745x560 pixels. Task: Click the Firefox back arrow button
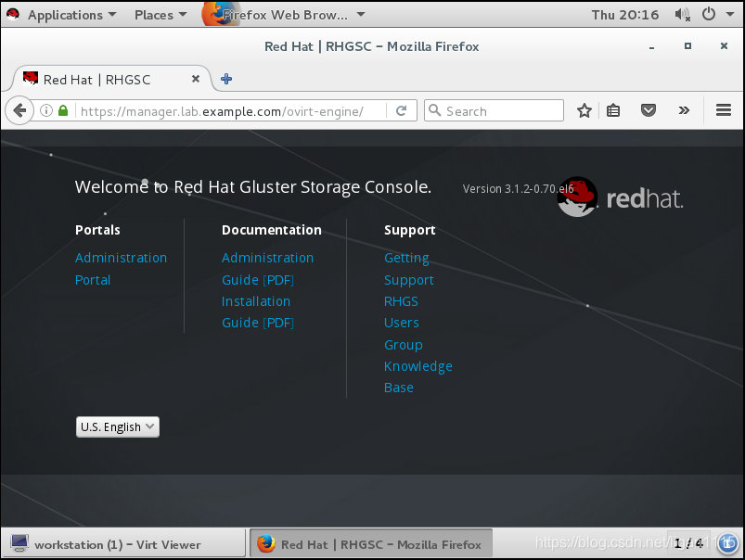pyautogui.click(x=19, y=110)
